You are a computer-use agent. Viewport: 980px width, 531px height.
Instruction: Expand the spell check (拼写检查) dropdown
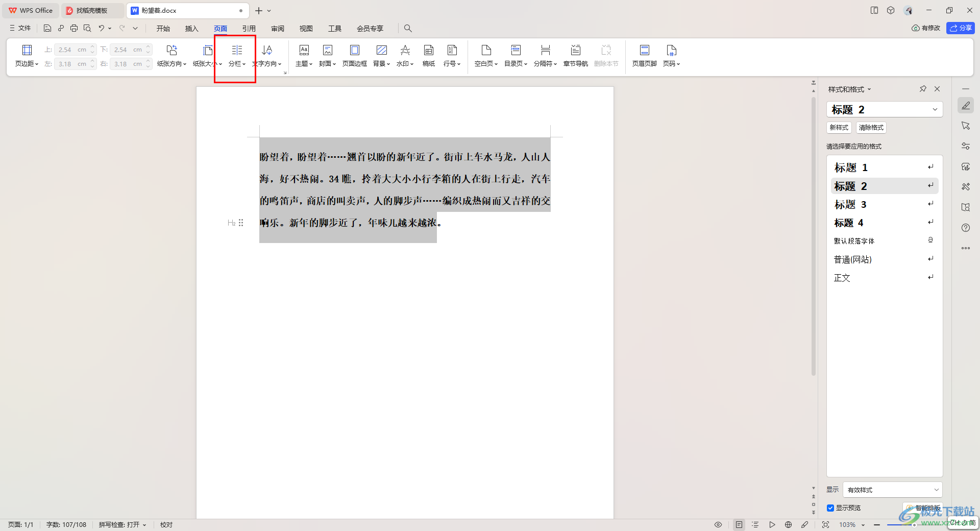[x=144, y=525]
